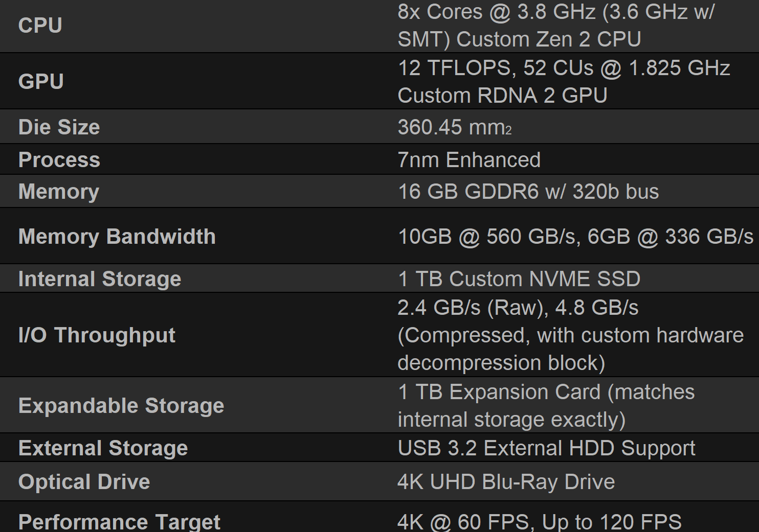Click the 12 TFLOPS RDNA 2 GPU value
This screenshot has width=759, height=532.
pos(563,82)
